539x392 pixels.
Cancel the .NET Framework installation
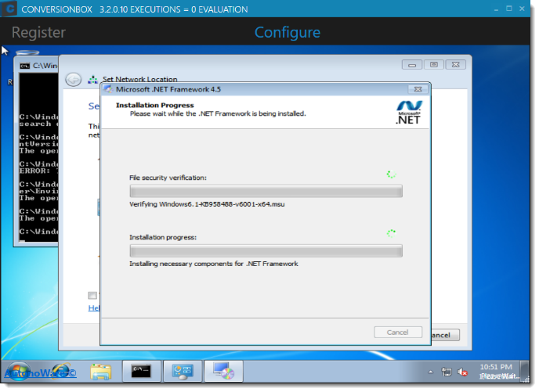click(398, 333)
